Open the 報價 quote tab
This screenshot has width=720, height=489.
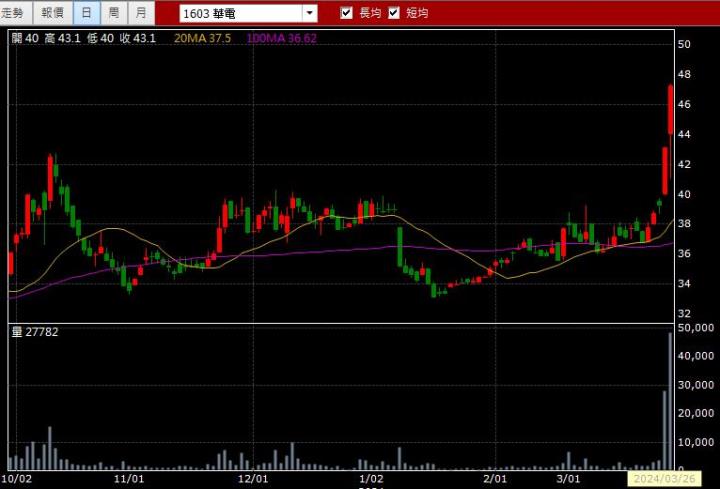click(x=53, y=13)
